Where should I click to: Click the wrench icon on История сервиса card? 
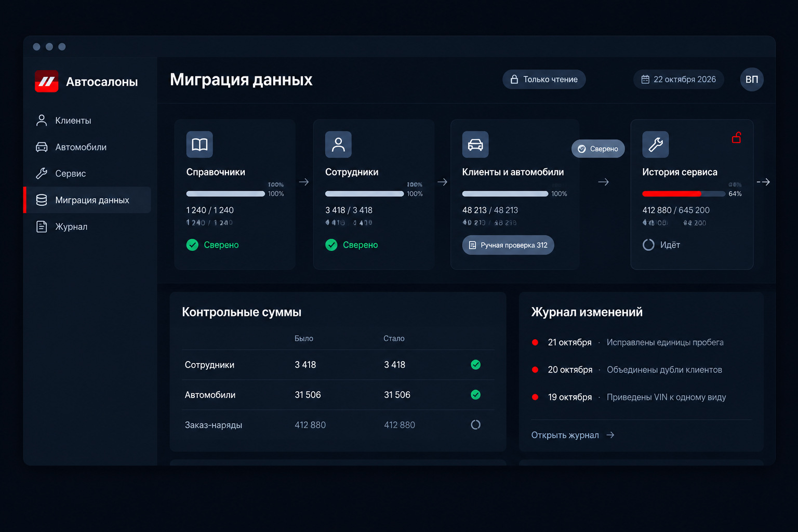[x=656, y=144]
